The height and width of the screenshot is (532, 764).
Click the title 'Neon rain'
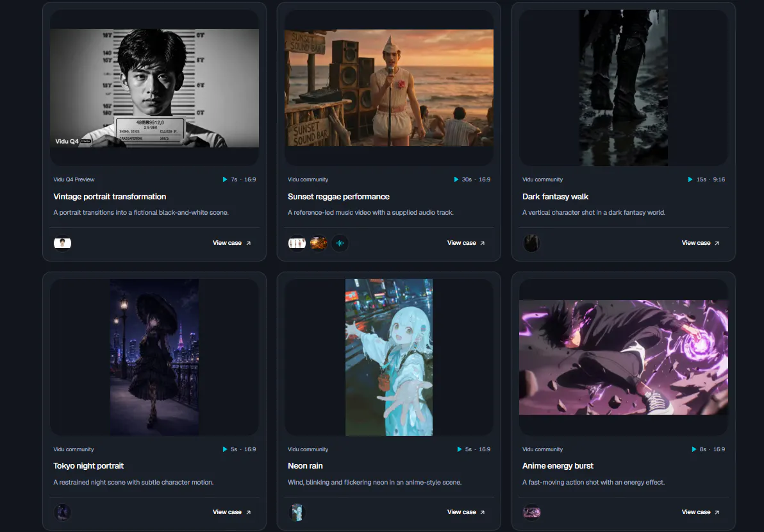coord(305,466)
